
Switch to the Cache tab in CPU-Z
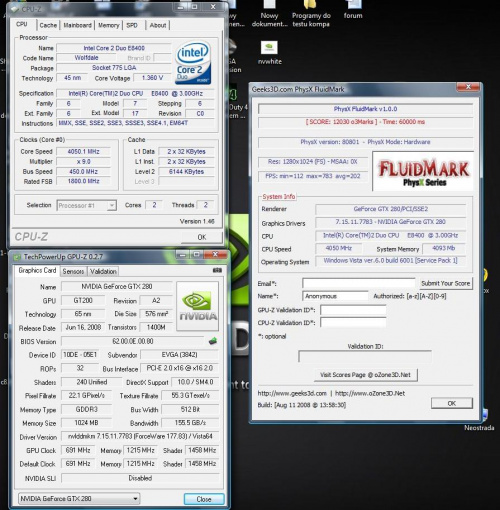pos(48,25)
